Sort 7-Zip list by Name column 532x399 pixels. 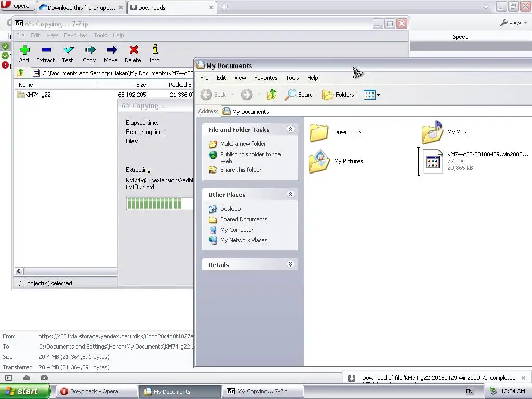click(x=56, y=85)
